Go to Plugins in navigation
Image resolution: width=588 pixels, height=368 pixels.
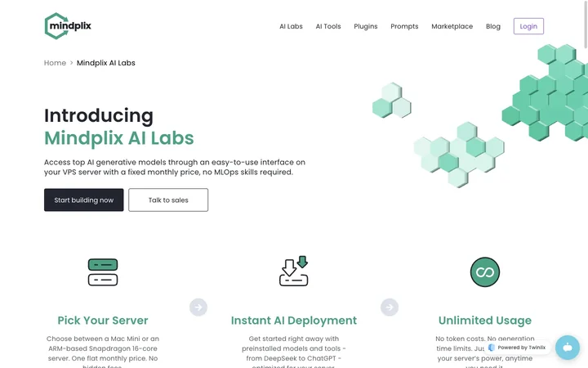[366, 26]
